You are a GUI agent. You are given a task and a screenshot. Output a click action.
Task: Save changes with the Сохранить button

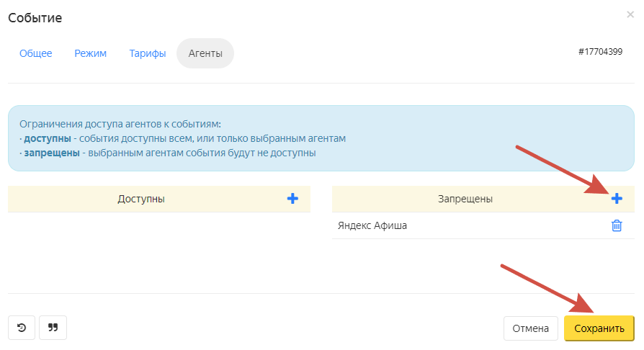coord(599,328)
